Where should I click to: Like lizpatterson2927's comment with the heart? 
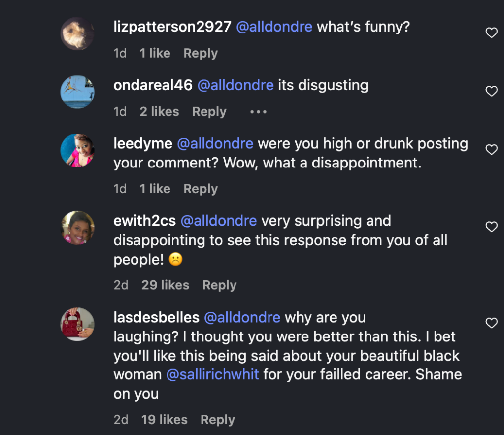491,33
